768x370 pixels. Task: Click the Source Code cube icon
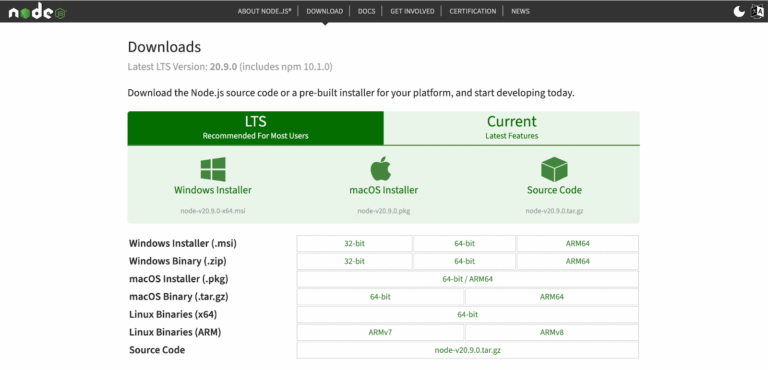point(554,169)
